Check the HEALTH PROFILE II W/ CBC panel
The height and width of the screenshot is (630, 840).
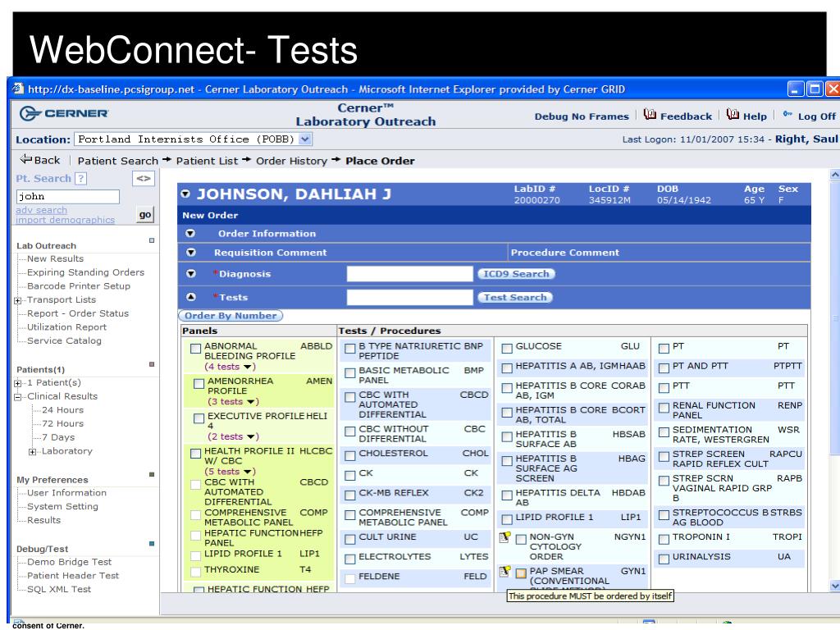(x=195, y=454)
